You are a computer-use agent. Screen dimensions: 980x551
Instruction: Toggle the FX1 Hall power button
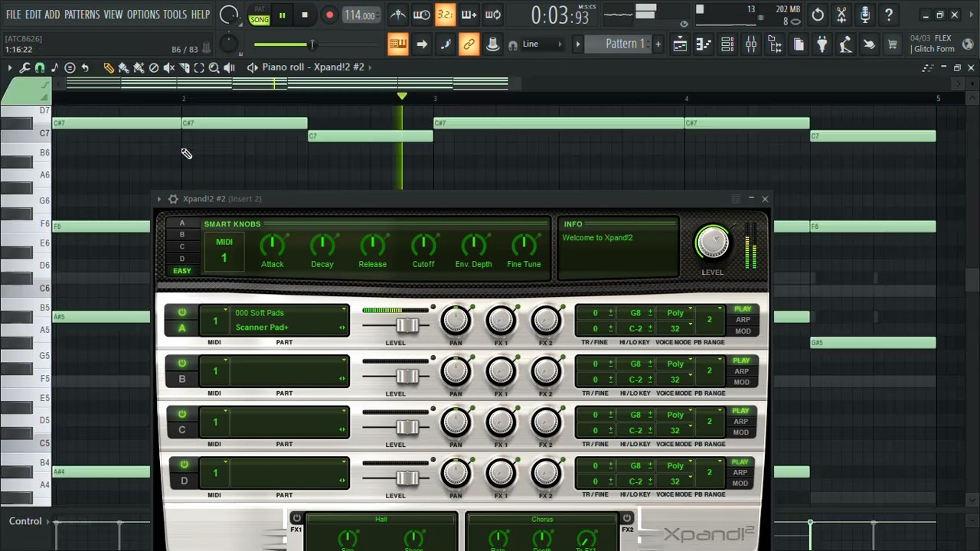pos(297,518)
